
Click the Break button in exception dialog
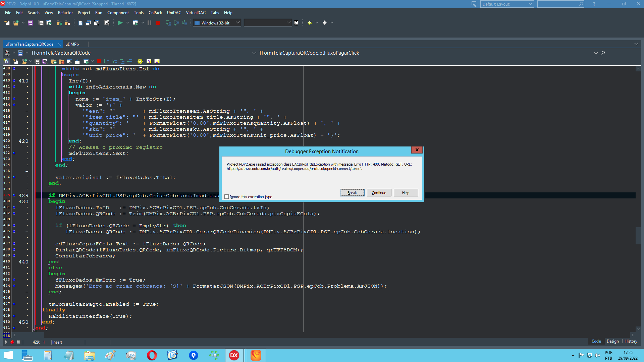tap(352, 193)
